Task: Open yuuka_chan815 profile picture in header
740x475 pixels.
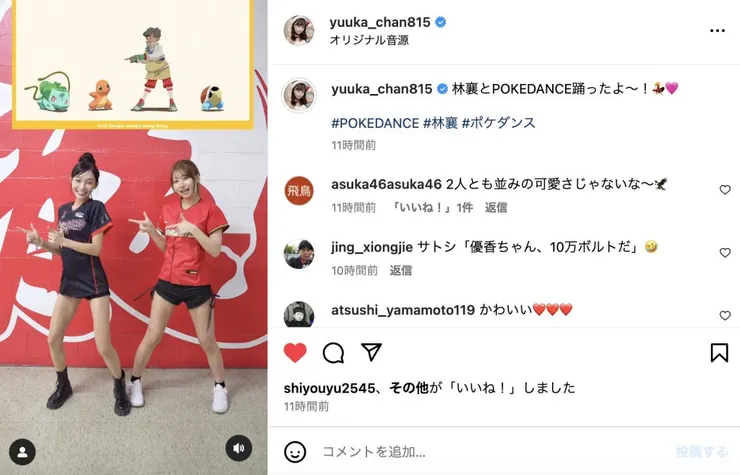Action: (299, 30)
